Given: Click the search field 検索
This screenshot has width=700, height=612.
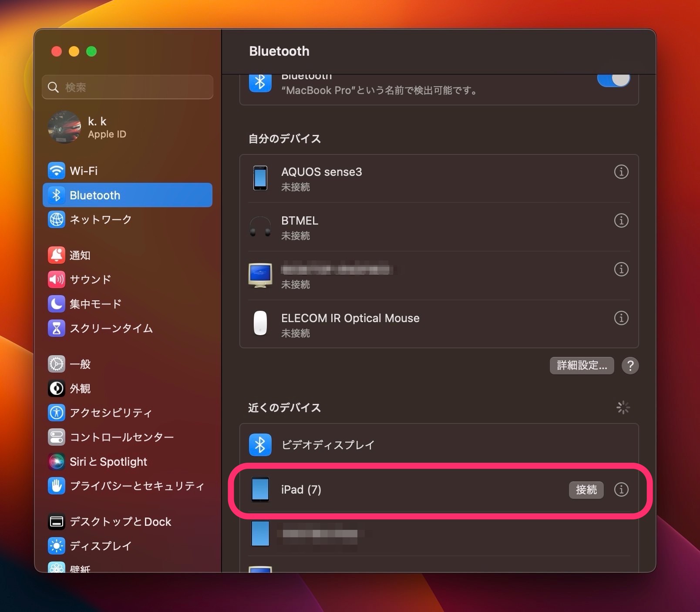Looking at the screenshot, I should (x=128, y=87).
